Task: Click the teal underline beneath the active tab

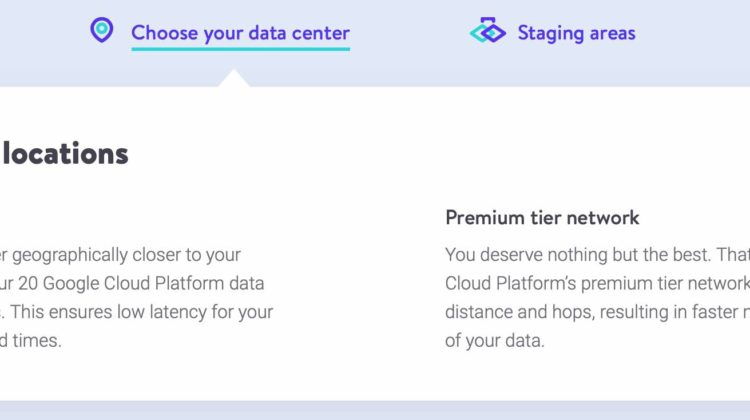Action: click(241, 49)
